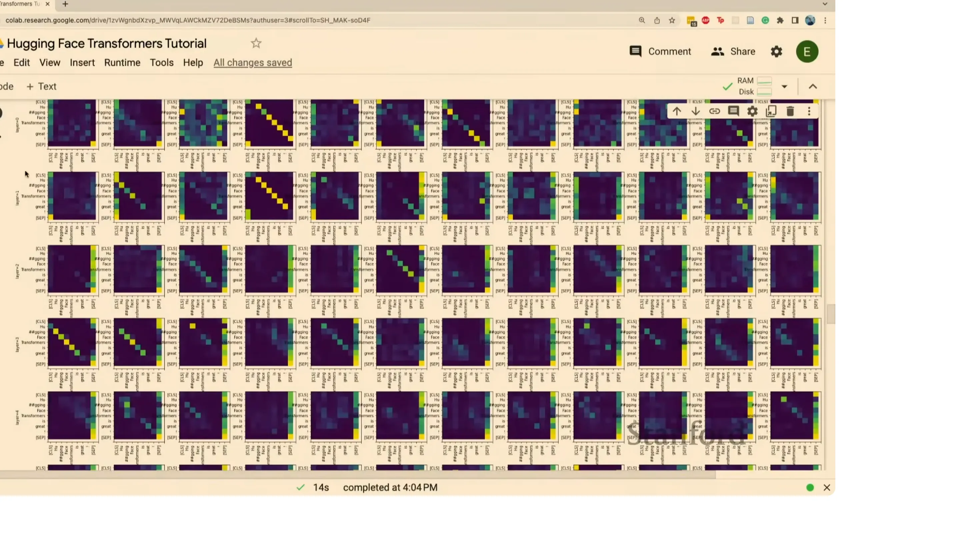
Task: Star the notebook next to its title
Action: pos(256,43)
